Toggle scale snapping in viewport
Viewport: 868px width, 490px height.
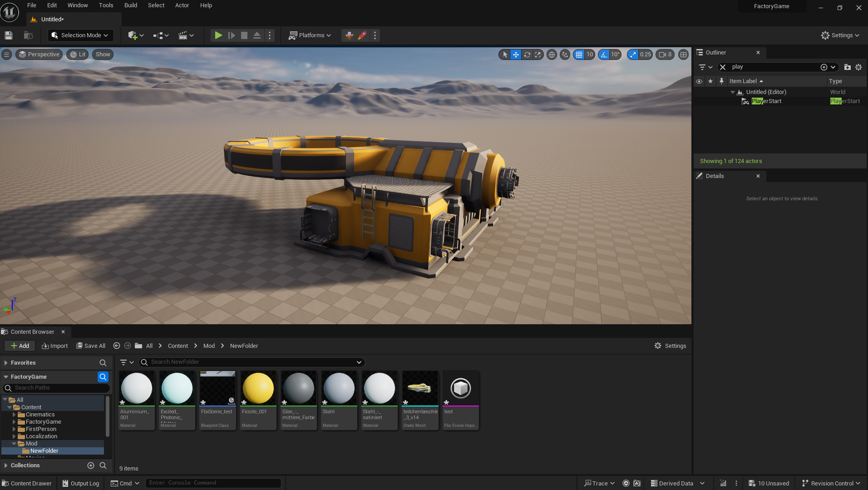pyautogui.click(x=633, y=54)
